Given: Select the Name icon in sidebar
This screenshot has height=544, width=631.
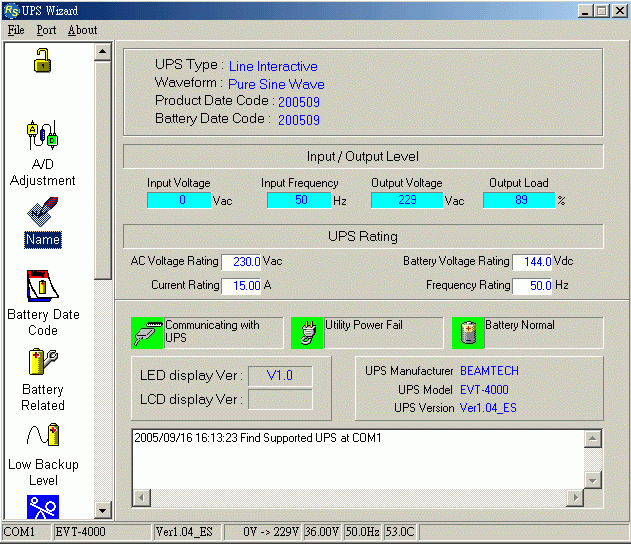Looking at the screenshot, I should 43,214.
